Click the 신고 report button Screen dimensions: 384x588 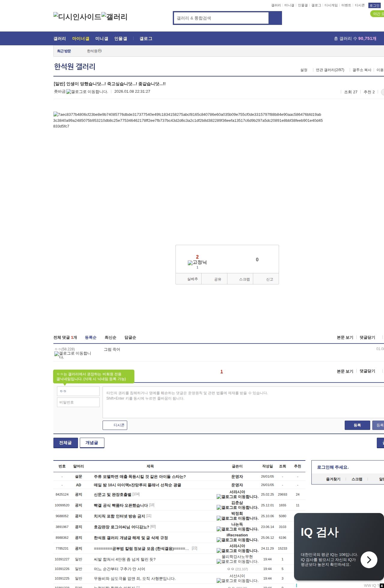(x=266, y=279)
